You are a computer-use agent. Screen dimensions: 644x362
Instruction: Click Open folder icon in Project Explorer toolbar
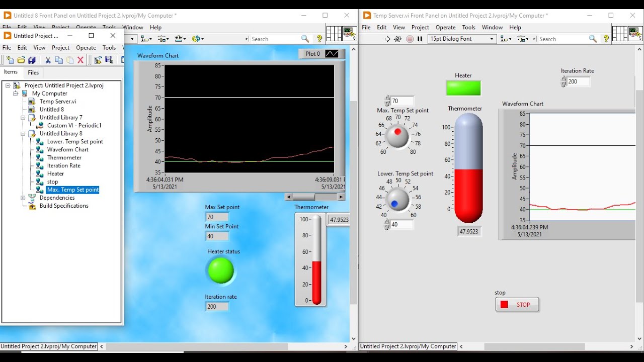(x=21, y=60)
